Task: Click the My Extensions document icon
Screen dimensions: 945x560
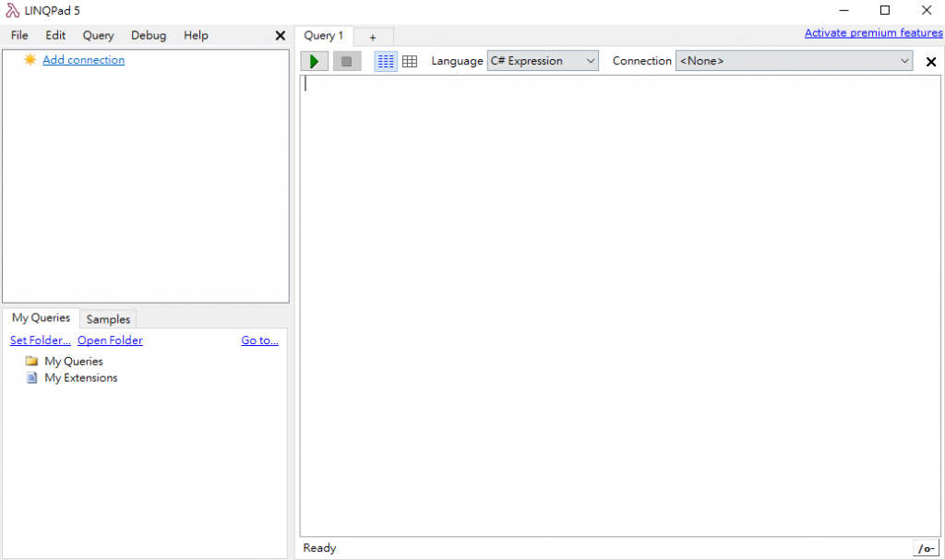Action: pos(32,378)
